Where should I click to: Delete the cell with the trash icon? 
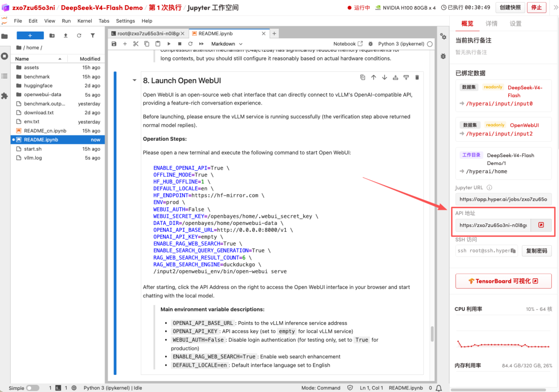tap(417, 77)
